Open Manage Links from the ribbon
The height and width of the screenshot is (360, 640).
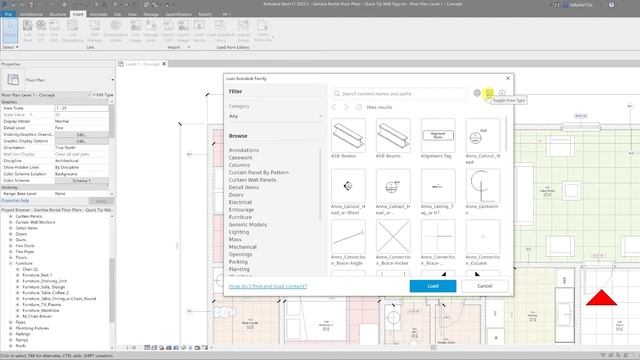point(151,31)
